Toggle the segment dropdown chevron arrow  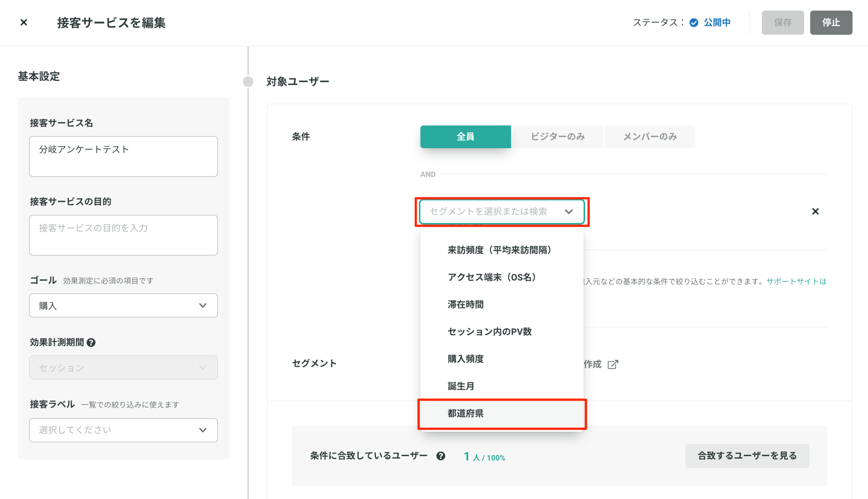point(569,211)
